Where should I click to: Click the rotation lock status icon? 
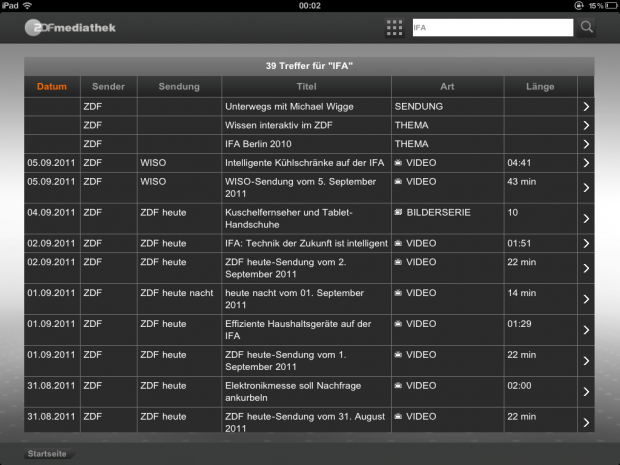click(578, 6)
